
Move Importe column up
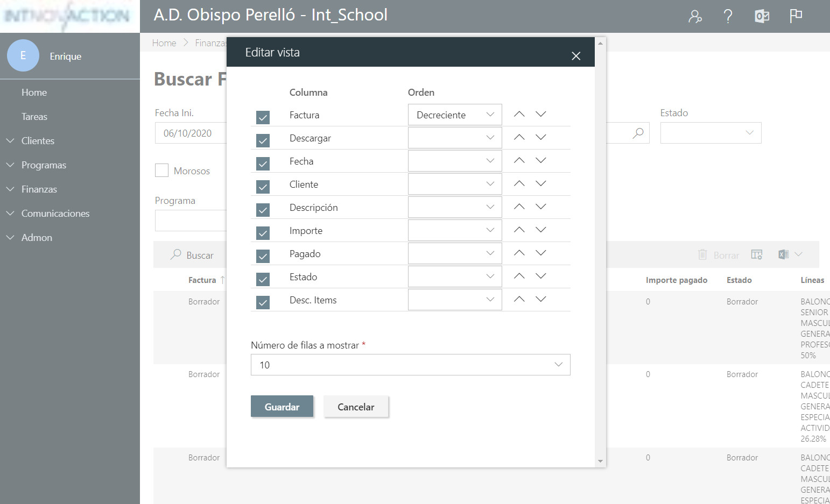click(519, 230)
